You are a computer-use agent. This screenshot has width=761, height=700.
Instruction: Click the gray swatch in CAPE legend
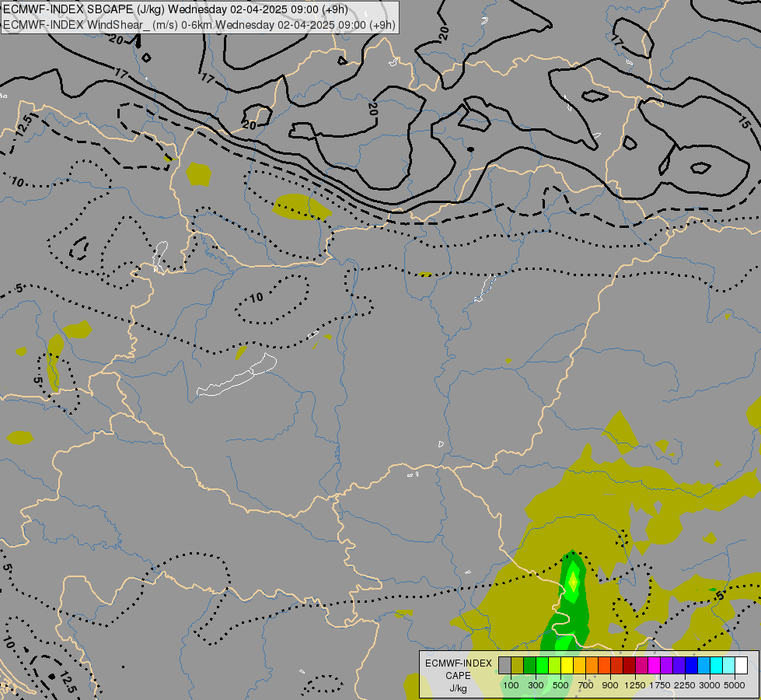[x=504, y=665]
